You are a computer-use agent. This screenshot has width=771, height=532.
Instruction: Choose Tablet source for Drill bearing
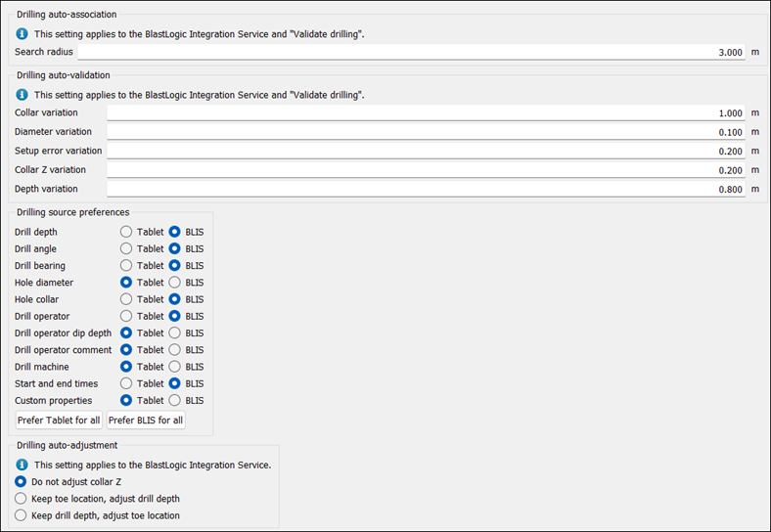(x=126, y=266)
